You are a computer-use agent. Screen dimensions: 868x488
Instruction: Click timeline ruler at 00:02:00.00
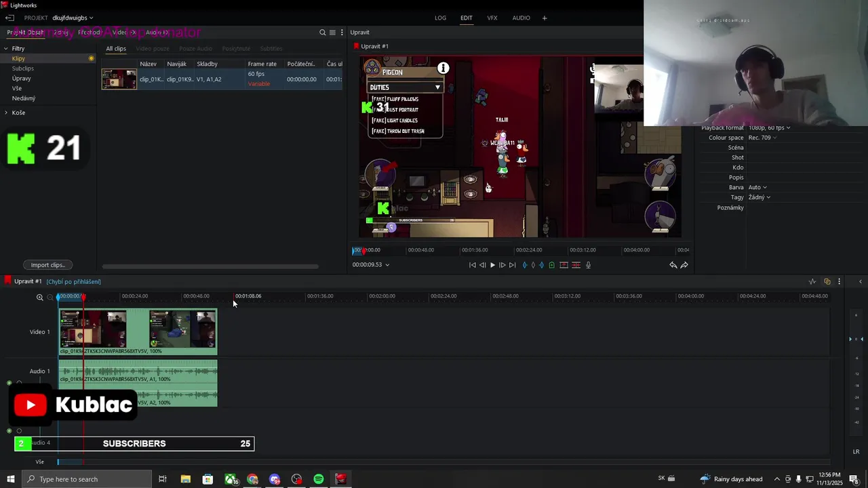tap(382, 296)
